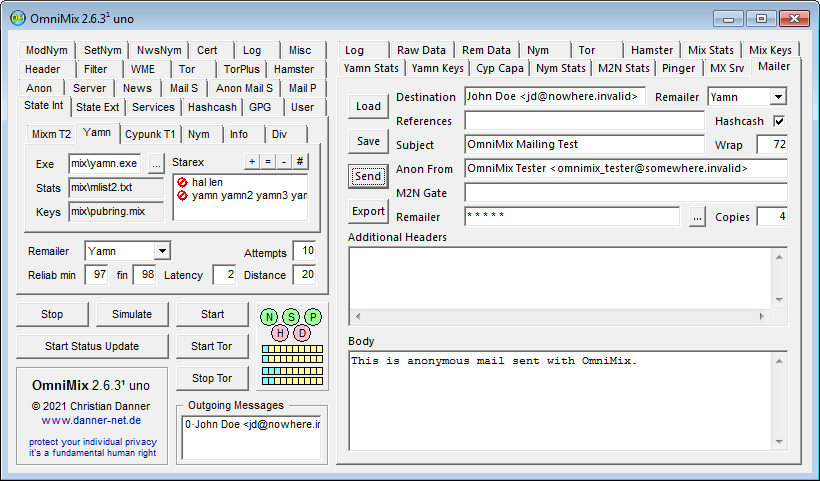Select the 'yamn yamn2 yamn3' Starex entry
Viewport: 820px width, 481px height.
(x=242, y=196)
